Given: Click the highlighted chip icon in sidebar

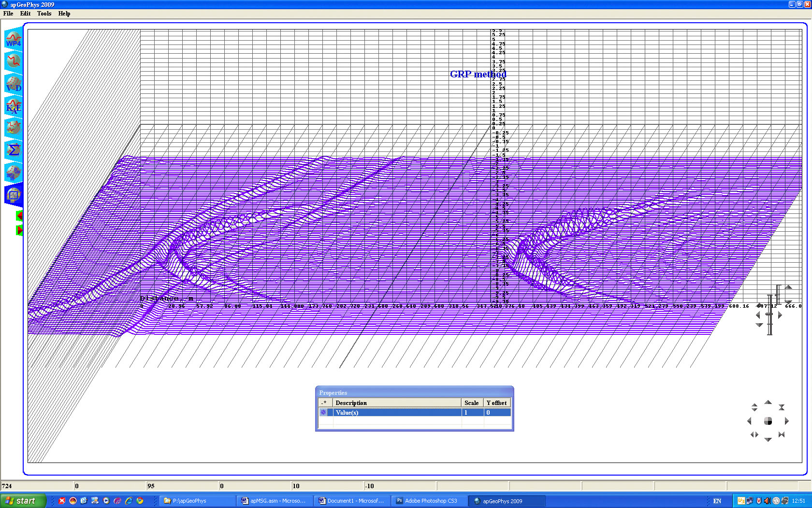Looking at the screenshot, I should click(x=14, y=195).
